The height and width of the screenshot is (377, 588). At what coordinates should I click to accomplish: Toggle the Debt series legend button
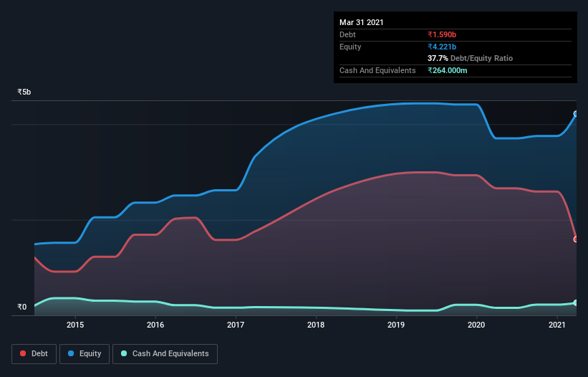pos(34,354)
